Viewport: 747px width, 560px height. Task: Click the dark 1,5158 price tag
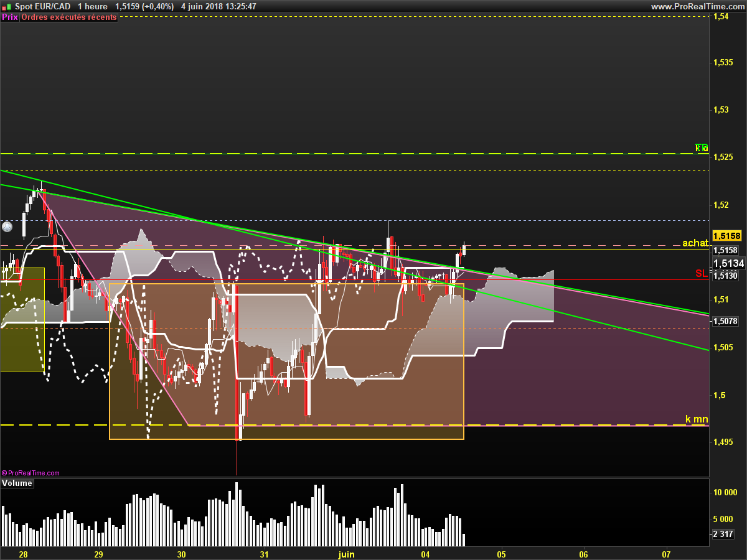(x=725, y=250)
